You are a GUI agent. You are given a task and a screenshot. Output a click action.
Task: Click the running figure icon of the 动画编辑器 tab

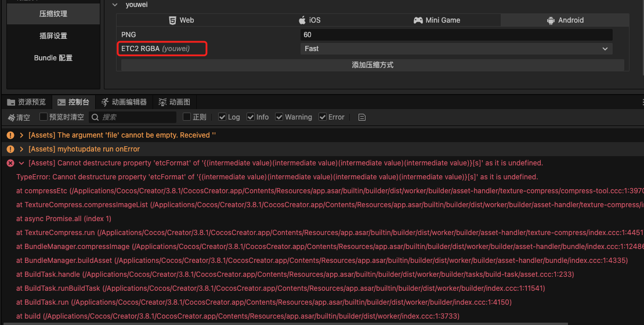(x=105, y=102)
